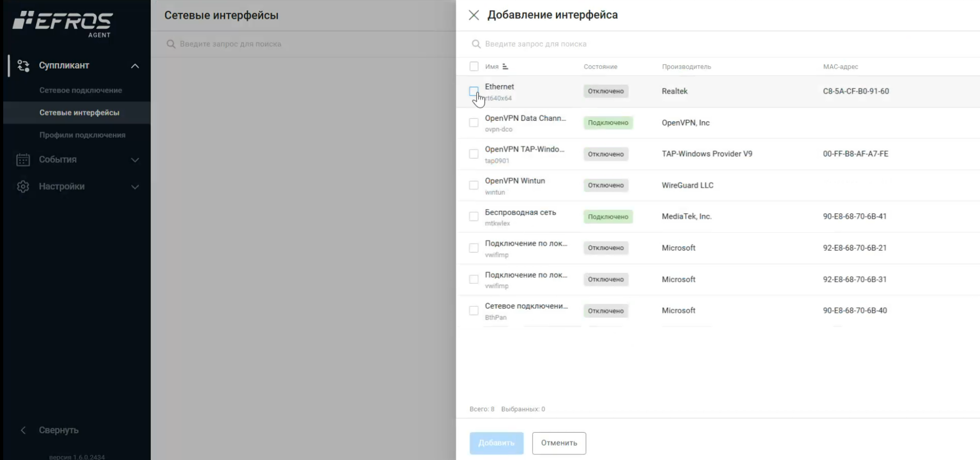
Task: Tick the Ethernet interface checkbox
Action: pos(474,91)
